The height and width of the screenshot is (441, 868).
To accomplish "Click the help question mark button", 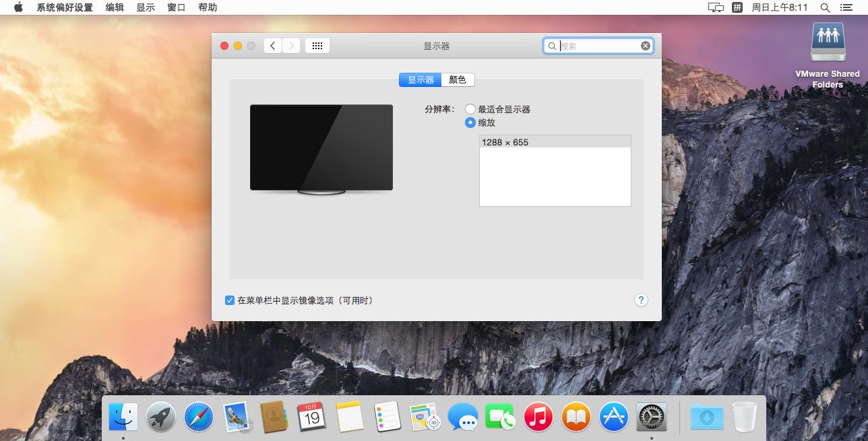I will coord(641,300).
